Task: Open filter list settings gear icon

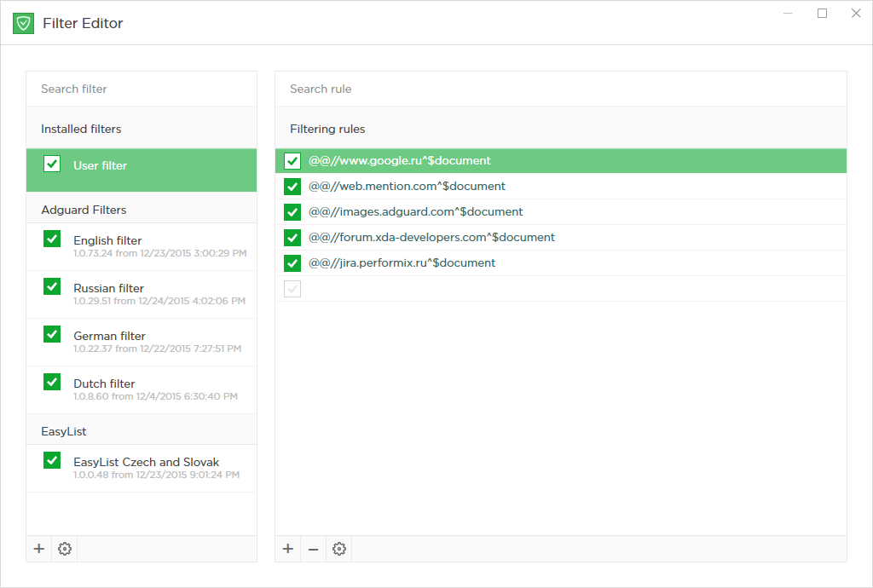Action: (65, 549)
